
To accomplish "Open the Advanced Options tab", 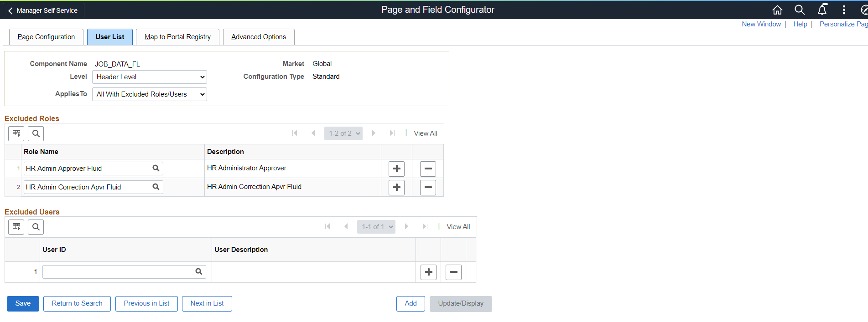I will point(259,37).
